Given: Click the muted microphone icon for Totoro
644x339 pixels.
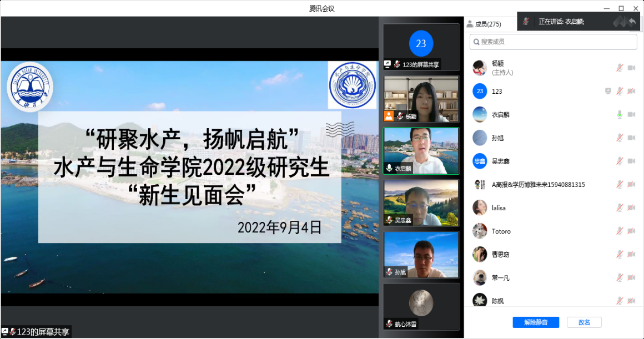Looking at the screenshot, I should point(620,231).
